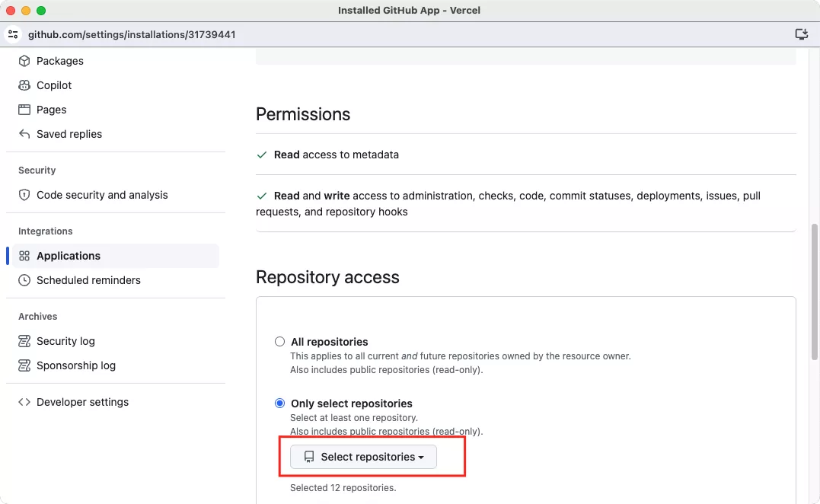Click the Applications grid icon
The width and height of the screenshot is (820, 504).
point(24,256)
